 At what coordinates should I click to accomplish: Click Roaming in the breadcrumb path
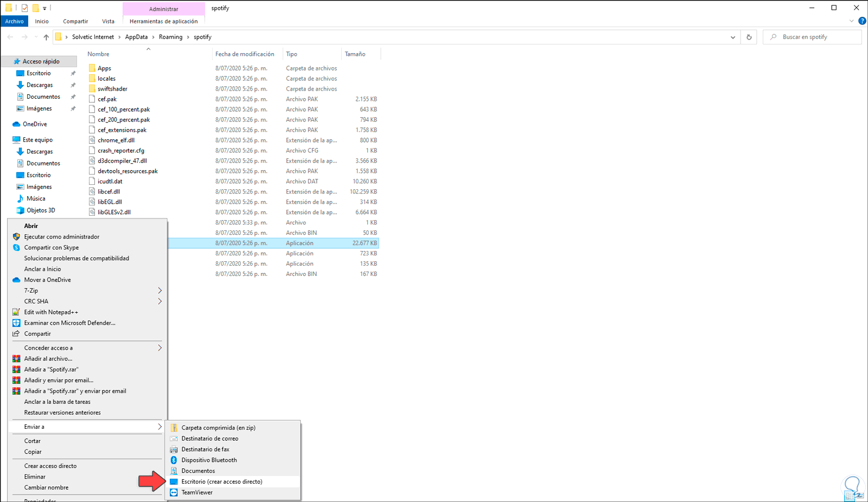click(x=171, y=37)
